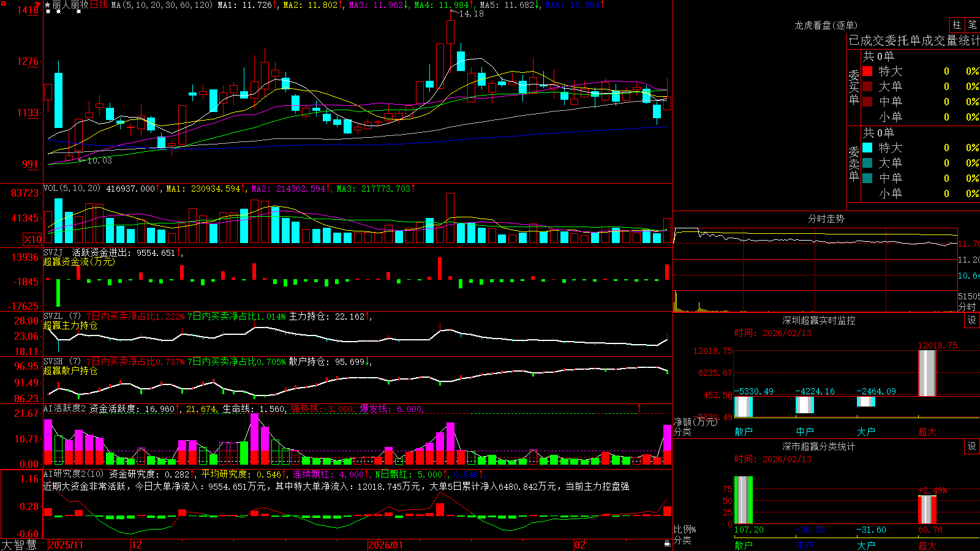
Task: Click the 超赢资金流(万元) label
Action: click(x=79, y=261)
